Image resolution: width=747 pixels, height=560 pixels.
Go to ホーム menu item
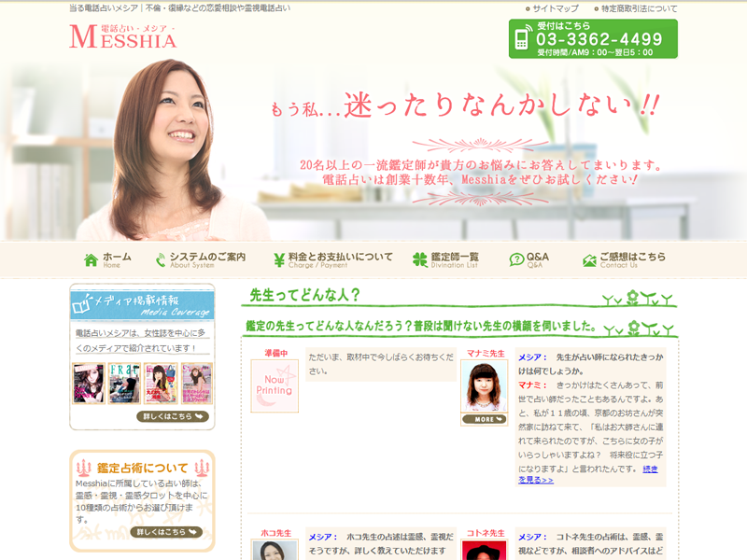[x=117, y=260]
